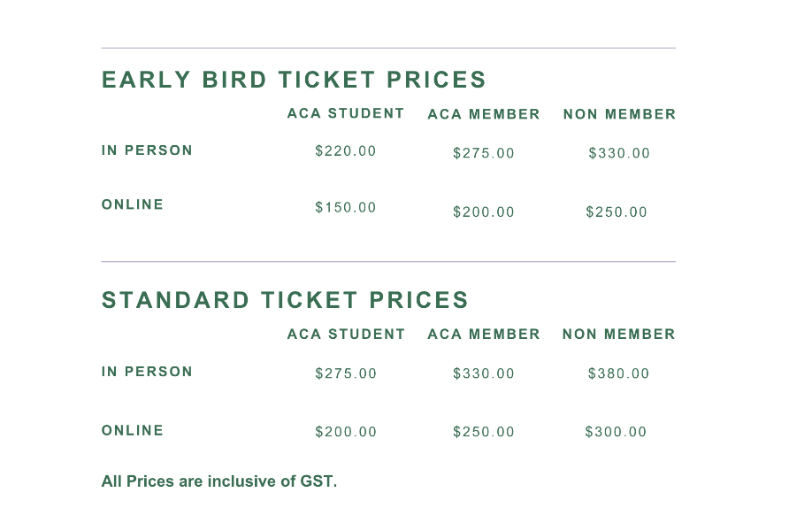Click the $150.00 online student price
Image resolution: width=812 pixels, height=531 pixels.
coord(346,208)
